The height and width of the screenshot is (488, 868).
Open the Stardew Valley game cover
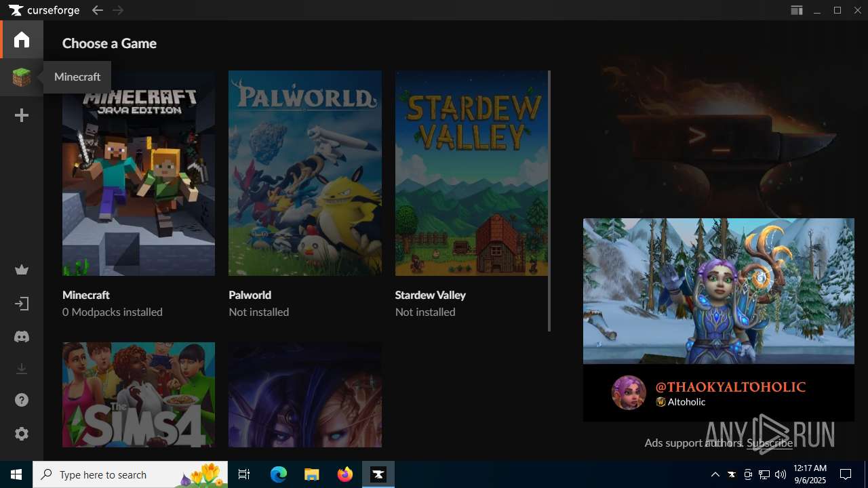471,174
